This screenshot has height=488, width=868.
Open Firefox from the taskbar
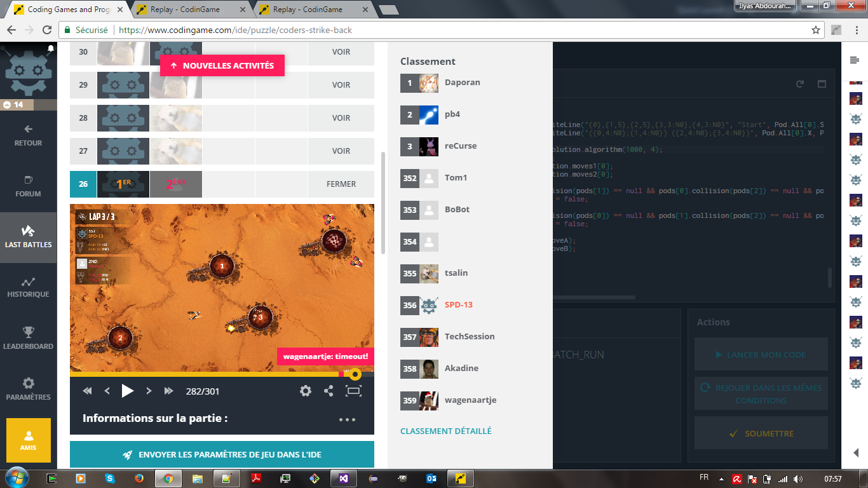139,478
